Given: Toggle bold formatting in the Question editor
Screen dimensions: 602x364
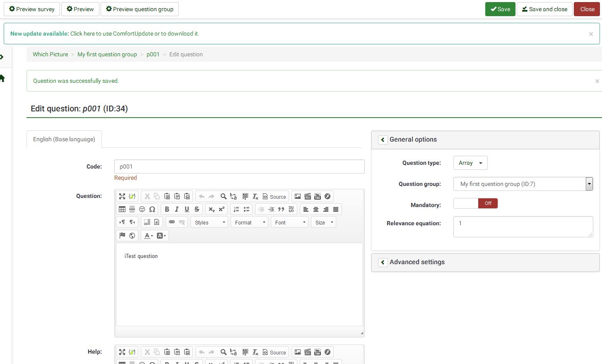Looking at the screenshot, I should (167, 209).
